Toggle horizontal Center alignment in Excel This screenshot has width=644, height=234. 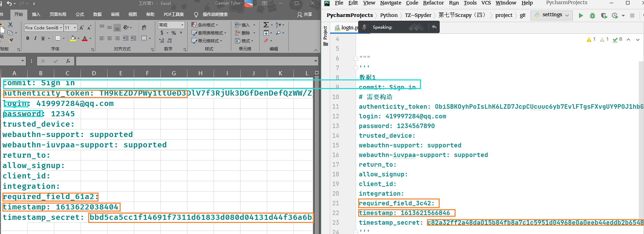(110, 38)
